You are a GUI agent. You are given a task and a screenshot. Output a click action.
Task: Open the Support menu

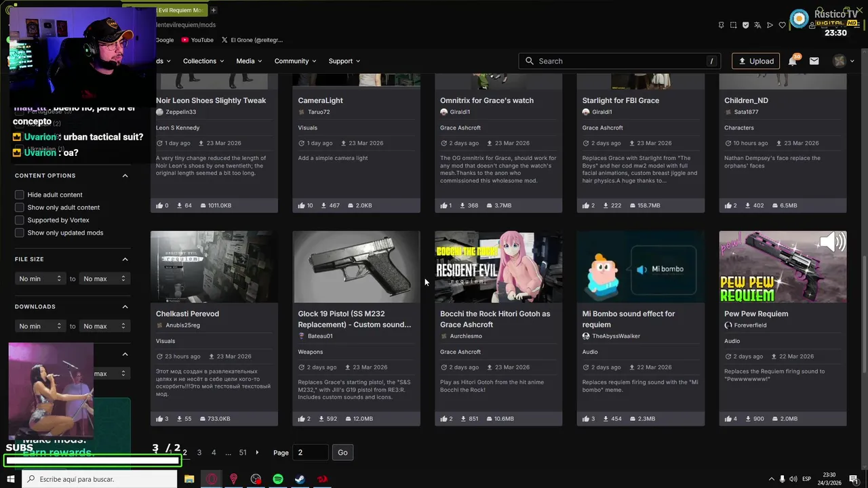(x=344, y=61)
